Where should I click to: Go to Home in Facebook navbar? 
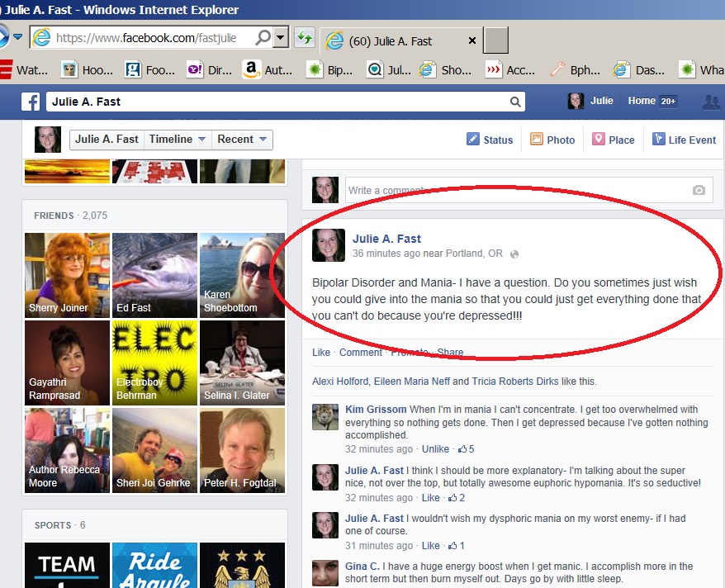click(642, 101)
